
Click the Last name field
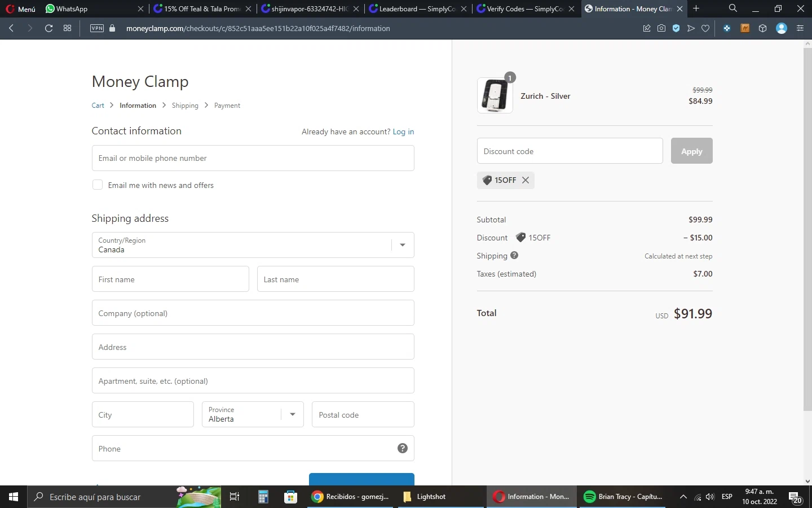(x=336, y=279)
